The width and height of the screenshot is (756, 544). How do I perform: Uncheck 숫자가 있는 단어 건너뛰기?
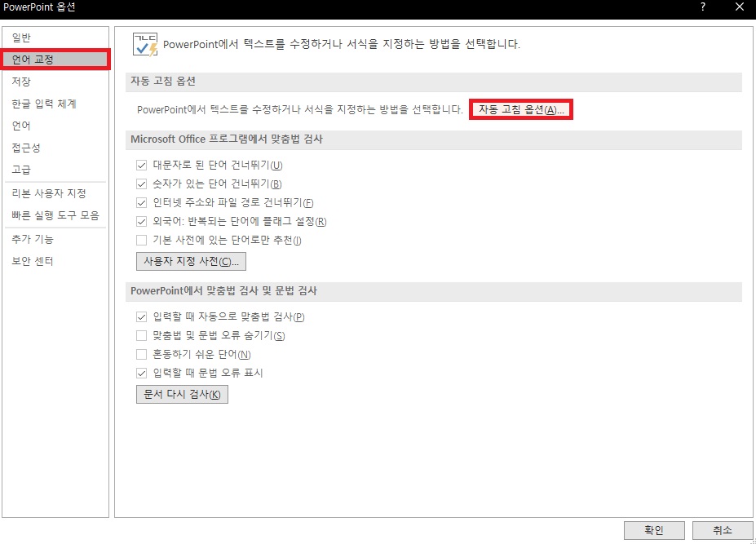tap(141, 184)
